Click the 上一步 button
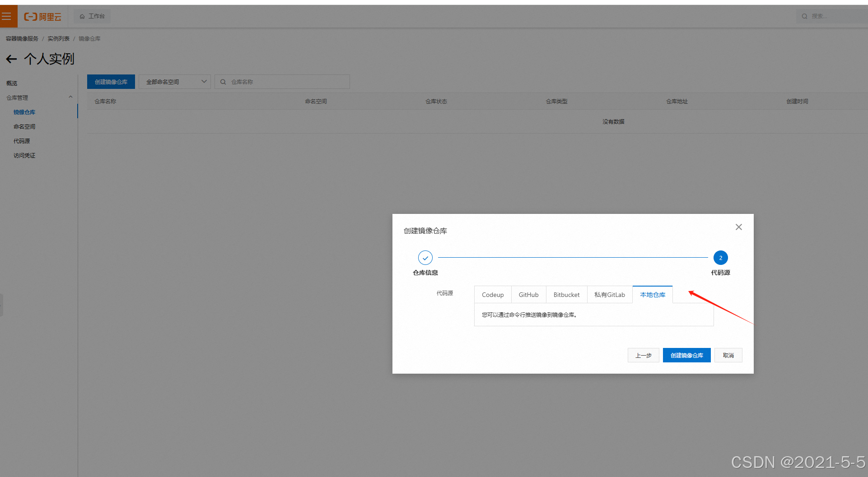 pos(644,355)
